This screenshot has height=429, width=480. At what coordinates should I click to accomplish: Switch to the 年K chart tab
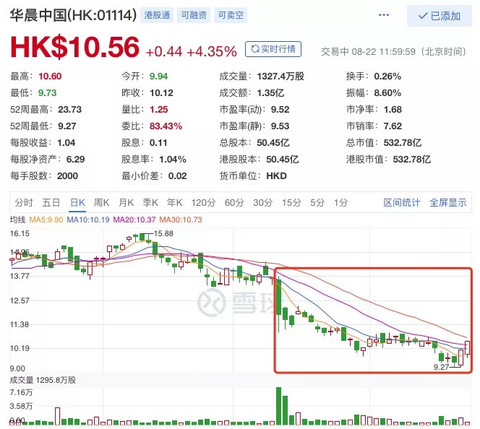click(x=175, y=202)
